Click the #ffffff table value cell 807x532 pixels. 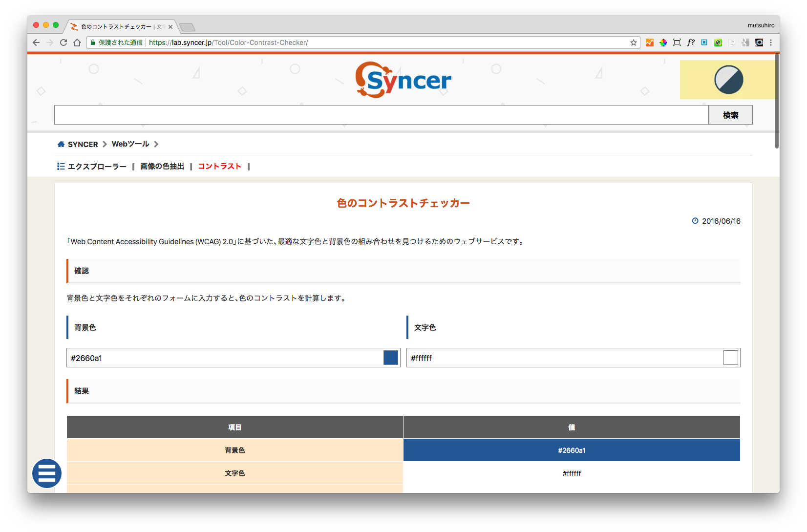(x=572, y=473)
